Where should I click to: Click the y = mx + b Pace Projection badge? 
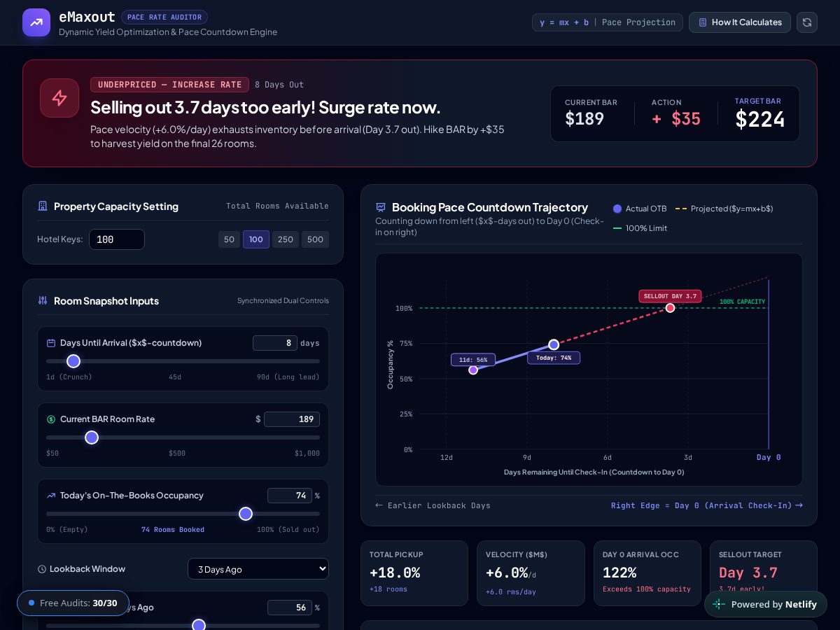point(608,22)
